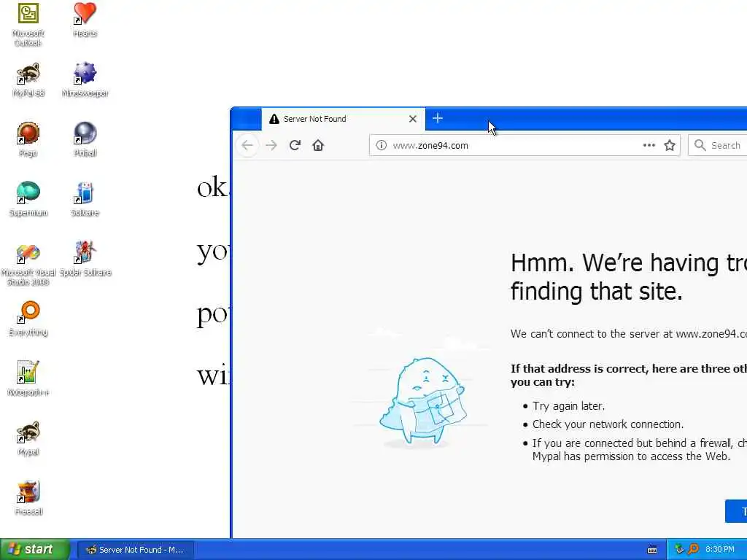Launch Minesweeper from the desktop
The height and width of the screenshot is (560, 747).
tap(85, 79)
